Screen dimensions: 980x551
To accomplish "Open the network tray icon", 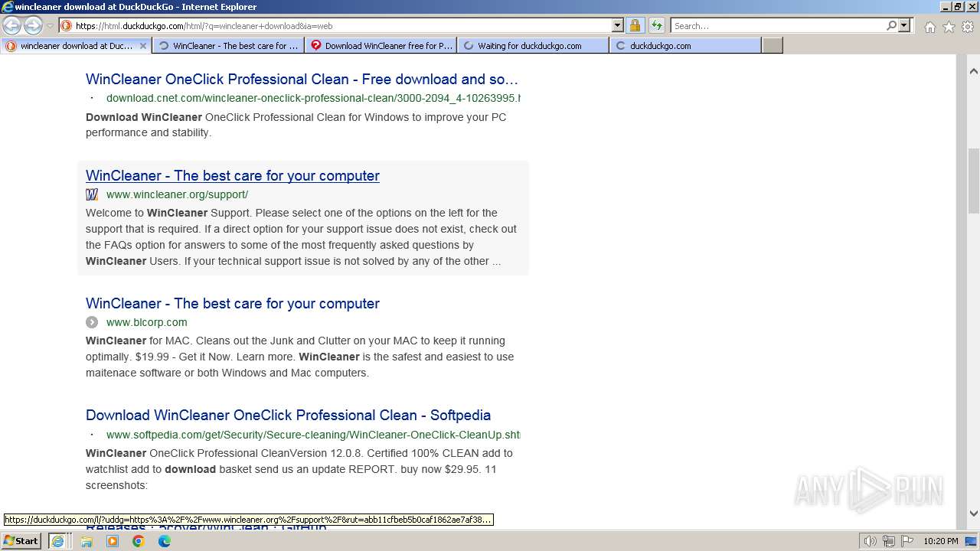I will pyautogui.click(x=889, y=541).
